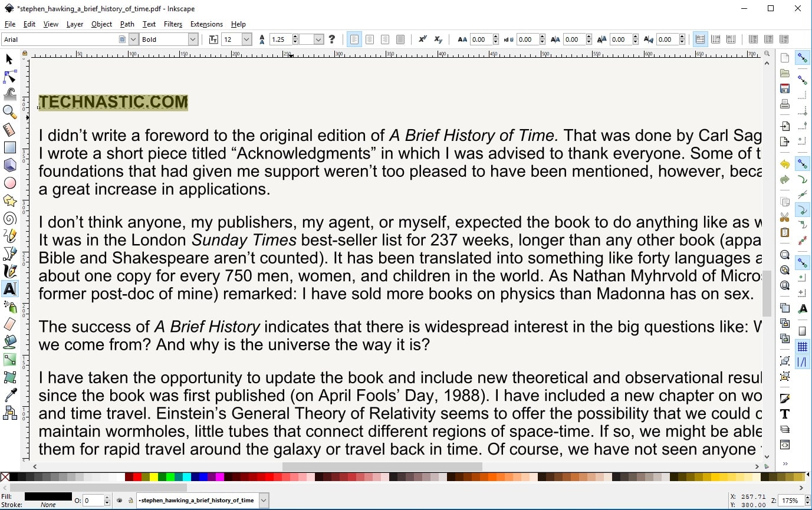The image size is (812, 510).
Task: Select the Tweak tool
Action: coord(9,94)
